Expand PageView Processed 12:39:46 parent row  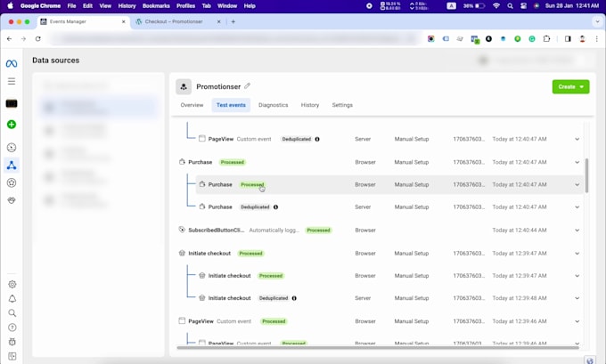click(577, 321)
